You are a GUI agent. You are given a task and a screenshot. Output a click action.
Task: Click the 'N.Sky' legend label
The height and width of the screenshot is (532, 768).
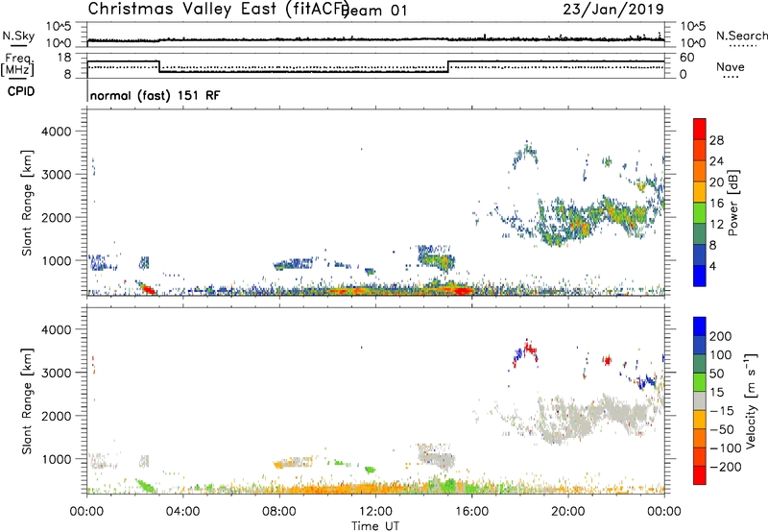click(18, 36)
